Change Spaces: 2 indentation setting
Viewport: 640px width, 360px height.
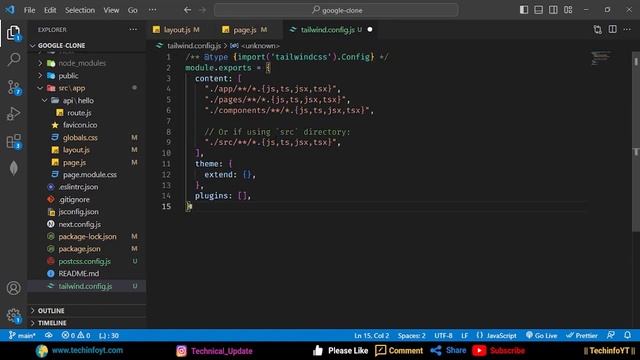tap(411, 336)
